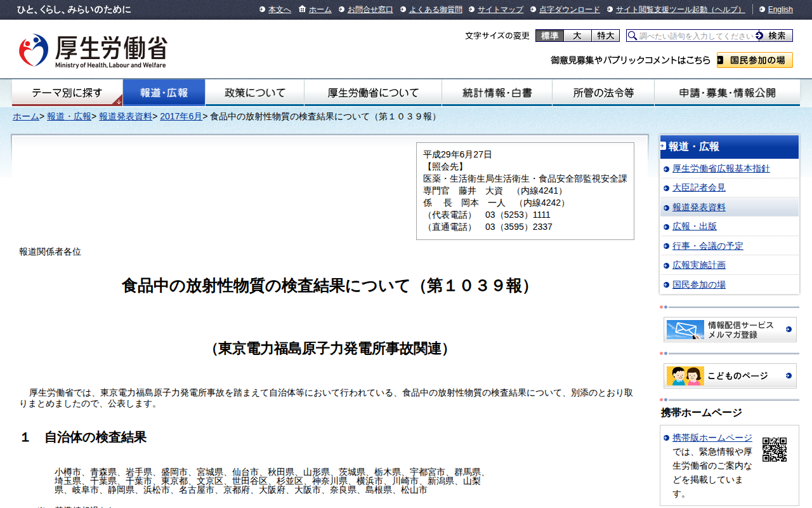Open 広報・出版 sidebar link
The width and height of the screenshot is (812, 508).
[x=695, y=227]
